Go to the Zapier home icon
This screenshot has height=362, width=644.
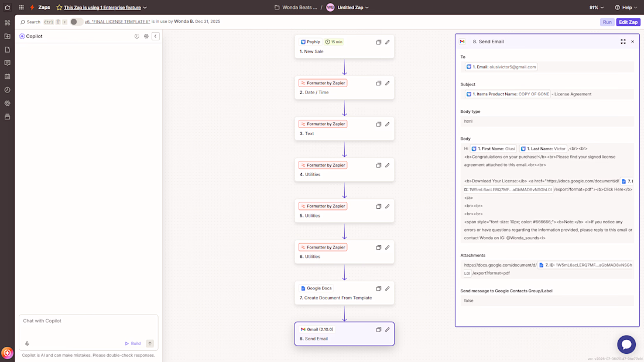coord(8,8)
